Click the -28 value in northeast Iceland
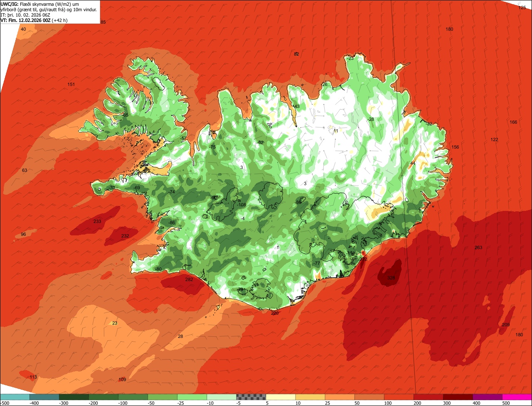This screenshot has width=532, height=406. 371,119
